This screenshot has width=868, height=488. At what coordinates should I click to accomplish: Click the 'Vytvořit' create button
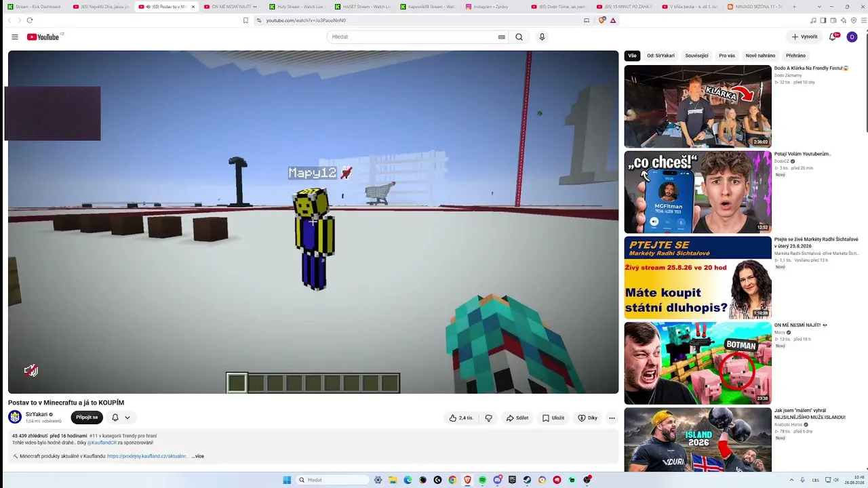[805, 37]
